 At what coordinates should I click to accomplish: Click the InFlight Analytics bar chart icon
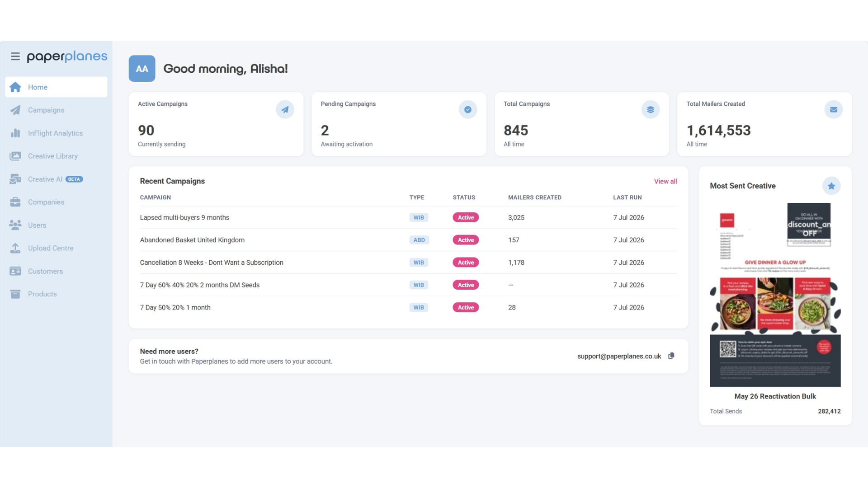15,133
